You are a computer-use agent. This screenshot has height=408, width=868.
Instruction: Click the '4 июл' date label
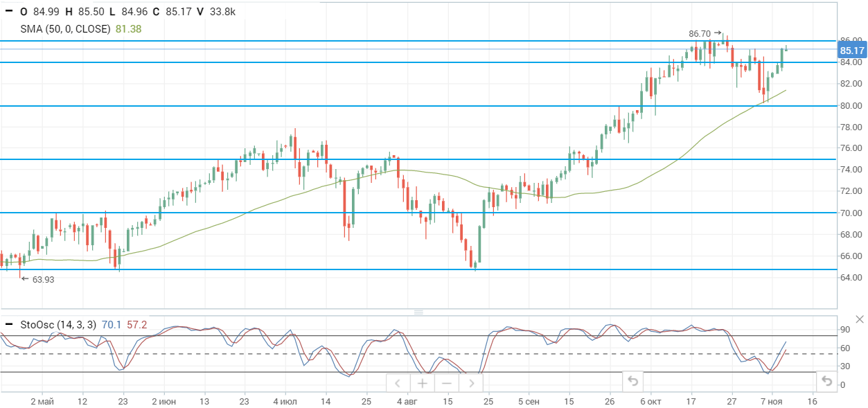pyautogui.click(x=285, y=401)
